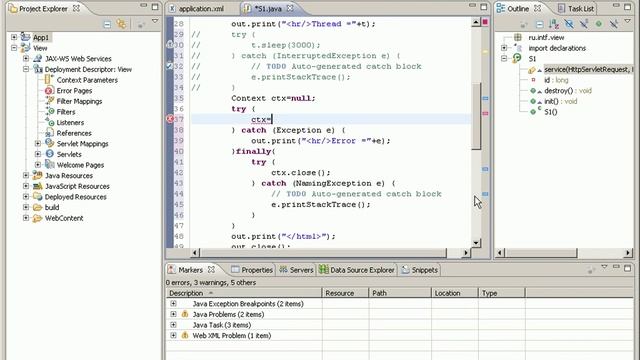Expand the Welcome Pages node
This screenshot has width=640, height=360.
(38, 164)
